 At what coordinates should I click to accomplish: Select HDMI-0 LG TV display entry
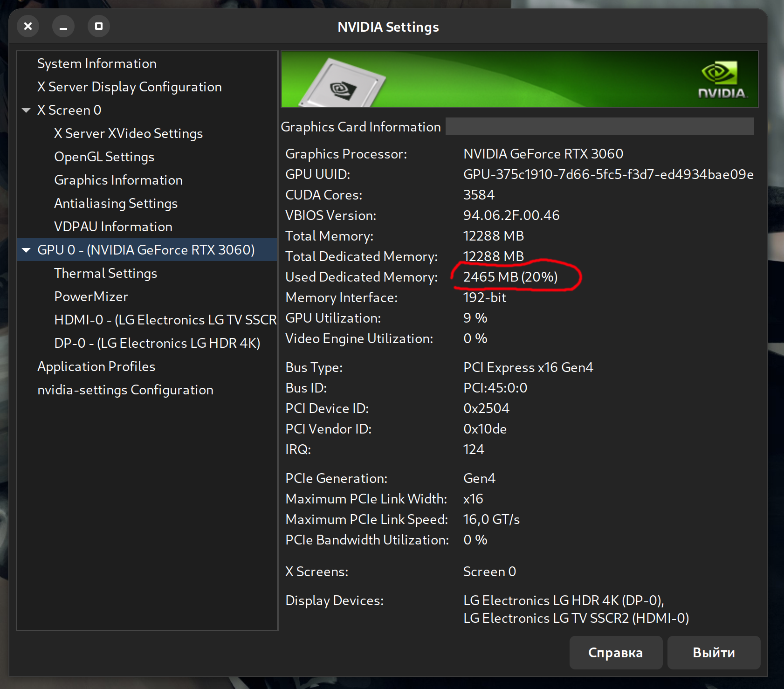(x=165, y=320)
